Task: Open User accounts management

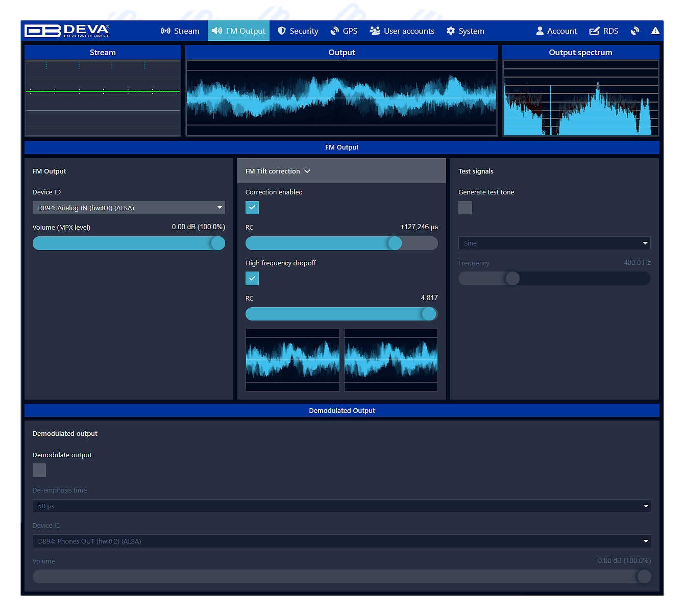Action: pos(402,31)
